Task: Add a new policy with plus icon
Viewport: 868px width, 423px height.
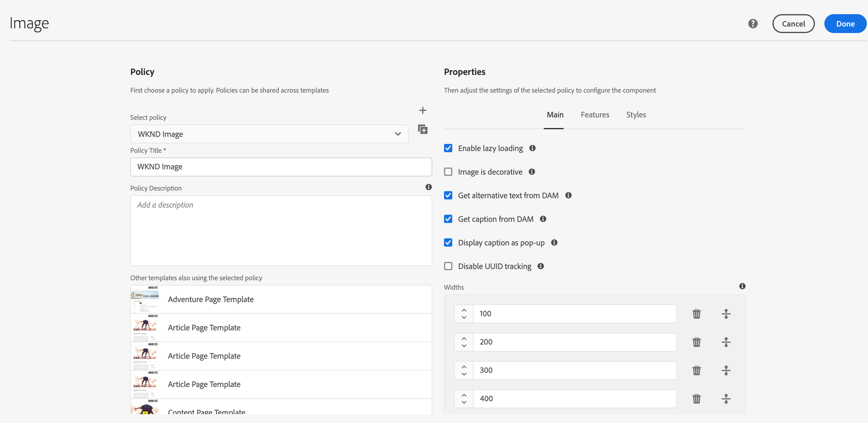Action: tap(423, 110)
